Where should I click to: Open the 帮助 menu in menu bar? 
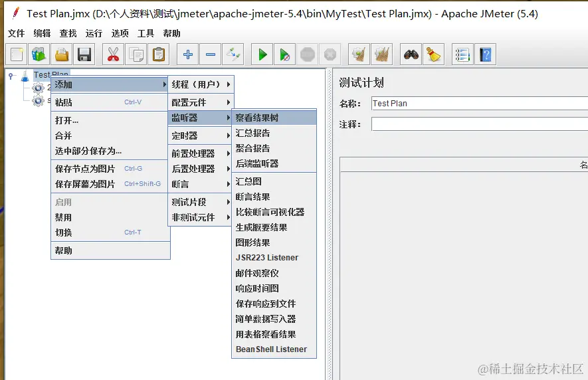(172, 33)
